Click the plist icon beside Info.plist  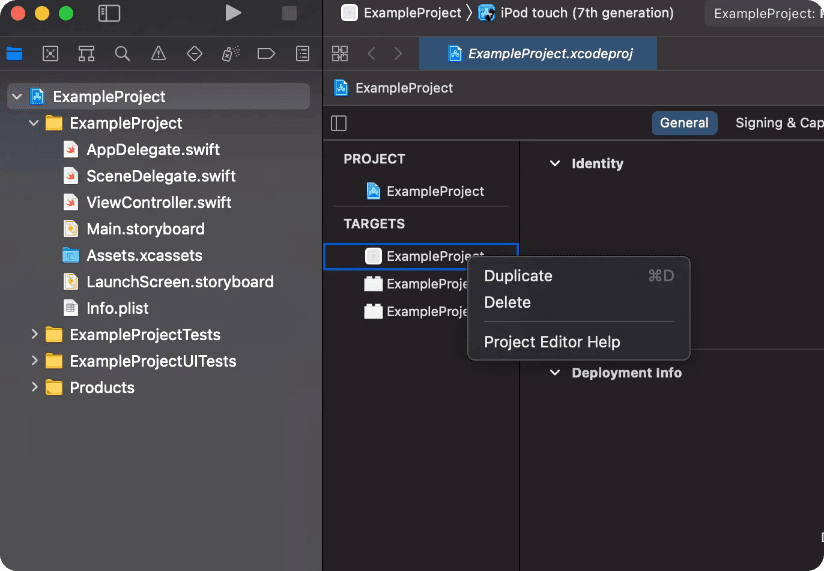[71, 308]
